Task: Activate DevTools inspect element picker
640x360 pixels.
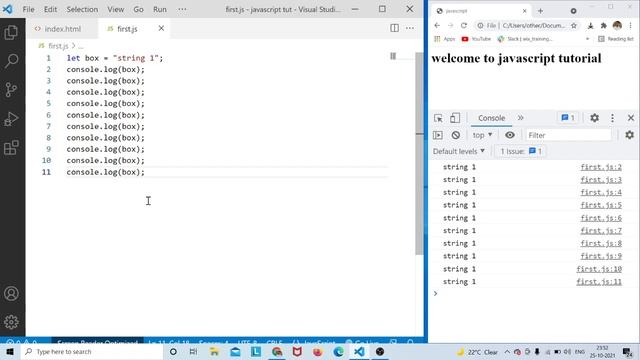Action: [x=438, y=118]
